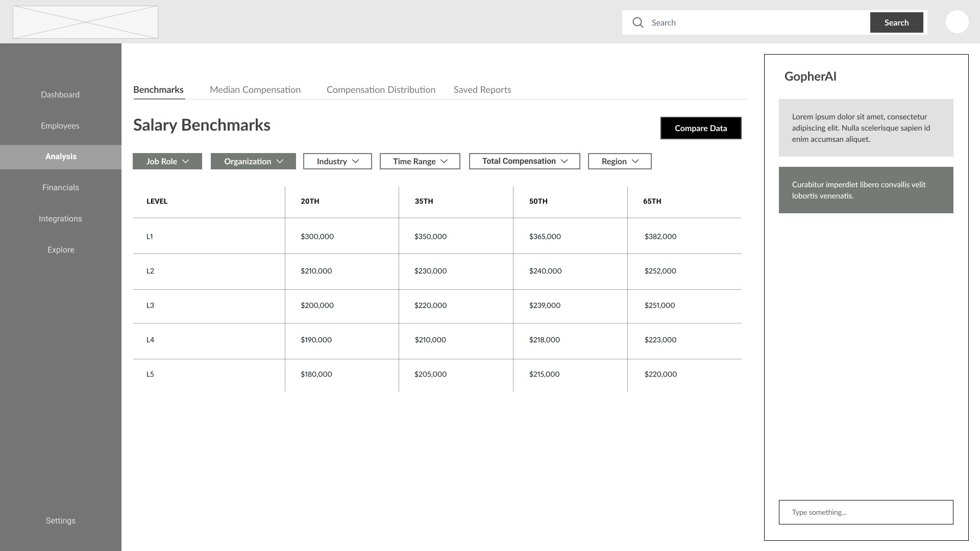
Task: Click the $218,000 cell
Action: pyautogui.click(x=544, y=340)
